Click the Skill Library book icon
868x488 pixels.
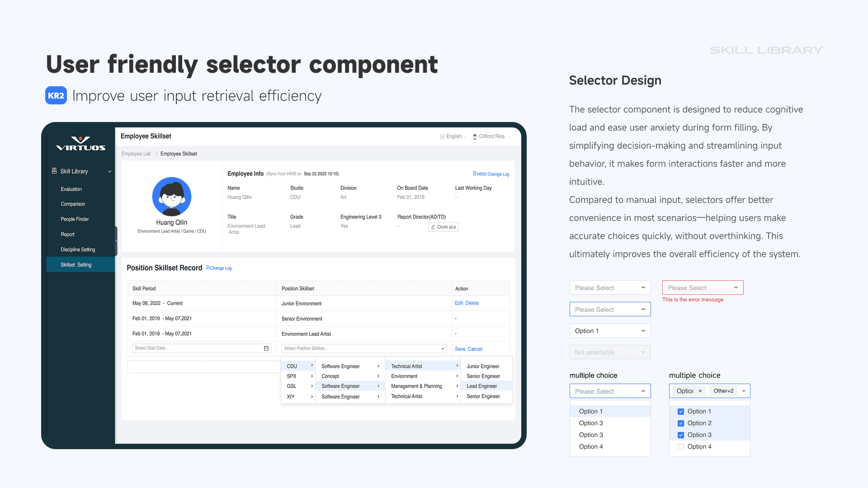click(54, 171)
